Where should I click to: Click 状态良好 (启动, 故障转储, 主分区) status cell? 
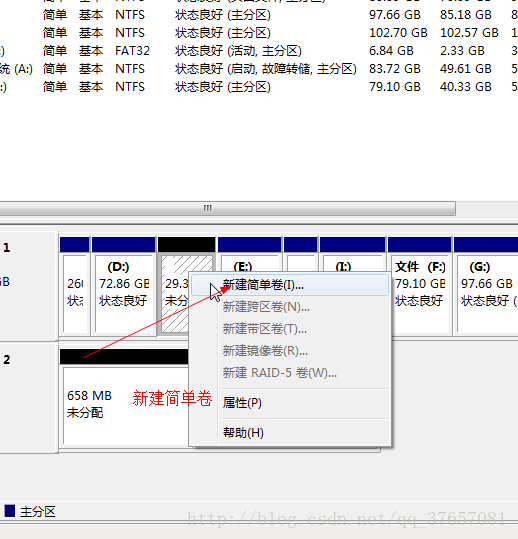266,69
